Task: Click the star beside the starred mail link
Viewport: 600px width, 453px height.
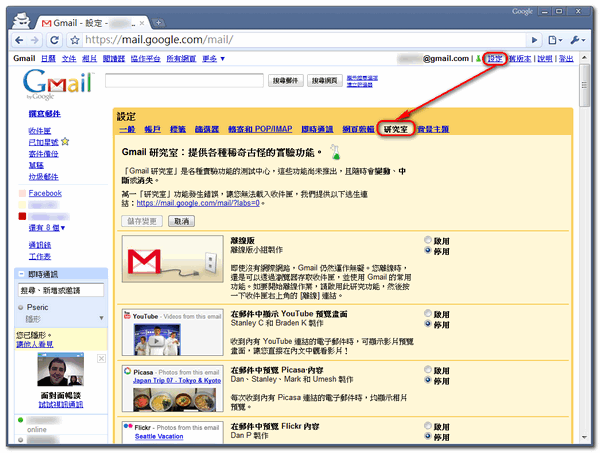Action: click(65, 142)
